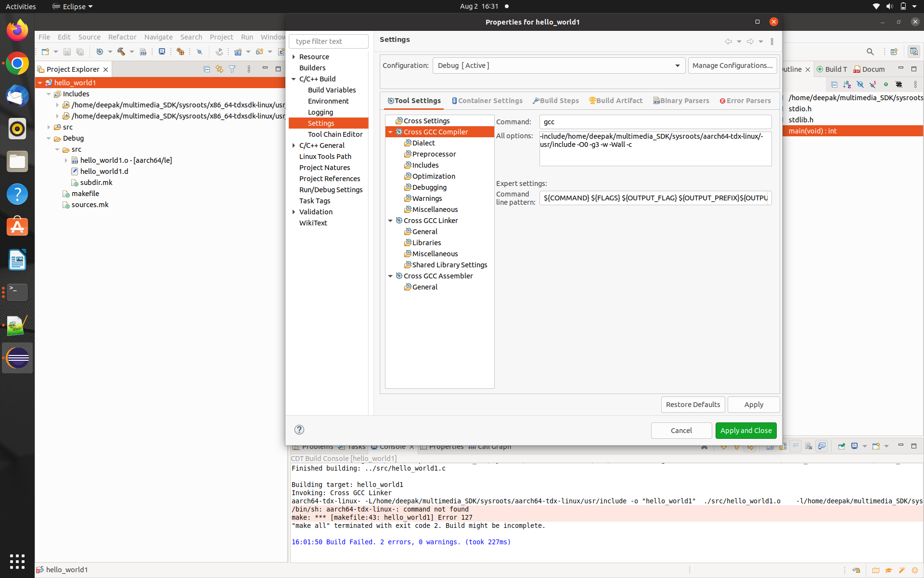Click the orange grid blocks toolbar icon
The image size is (924, 578).
pos(180,52)
